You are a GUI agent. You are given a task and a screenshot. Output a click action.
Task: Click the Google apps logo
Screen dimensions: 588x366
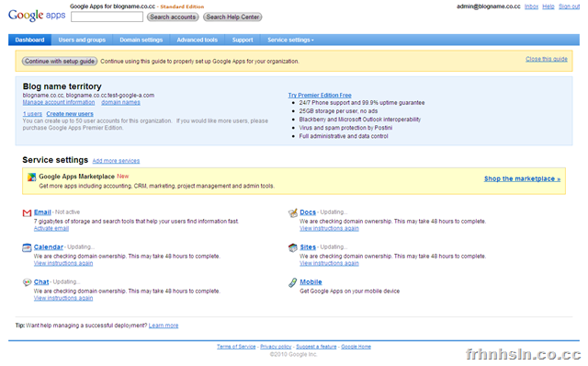37,15
